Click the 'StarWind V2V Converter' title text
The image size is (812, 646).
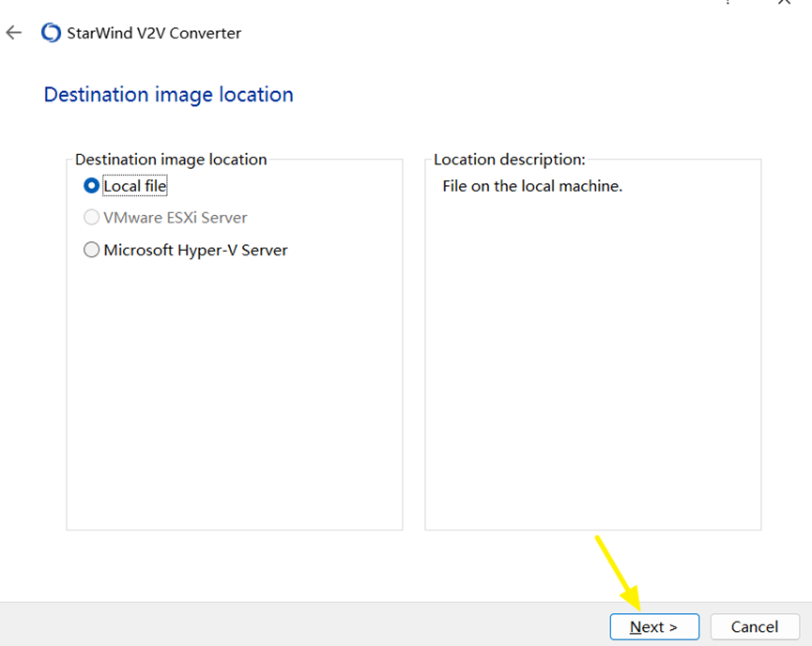(x=154, y=33)
